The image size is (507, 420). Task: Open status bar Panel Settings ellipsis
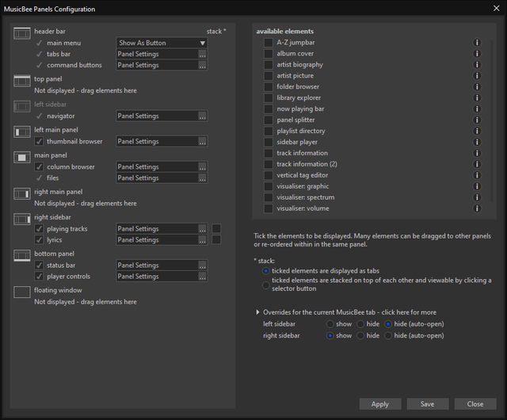[203, 265]
